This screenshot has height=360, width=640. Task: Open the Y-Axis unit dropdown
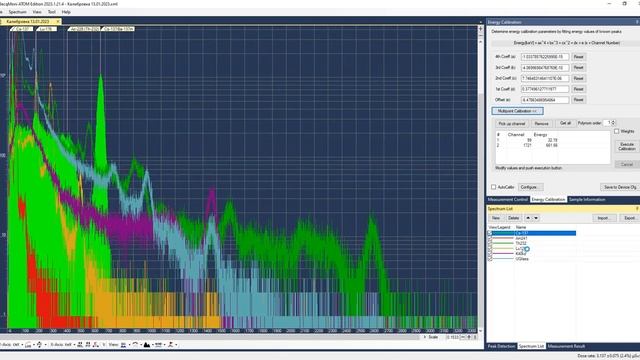click(x=21, y=345)
